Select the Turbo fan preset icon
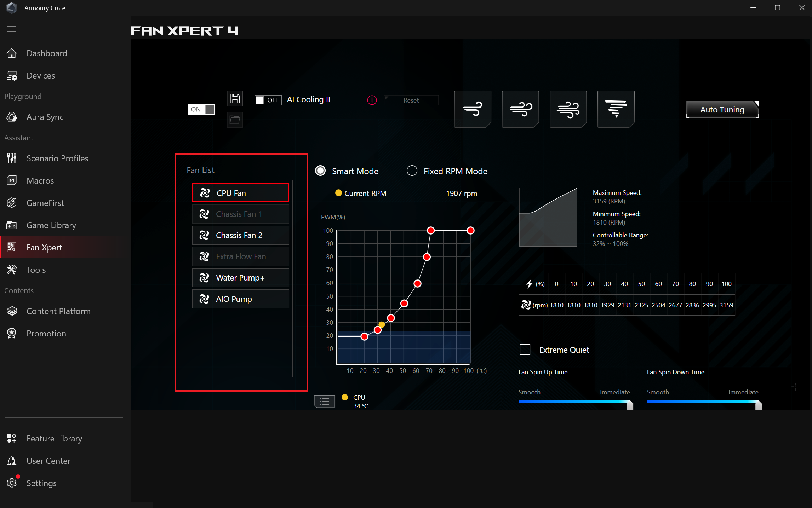Screen dimensions: 812x508 [x=568, y=109]
